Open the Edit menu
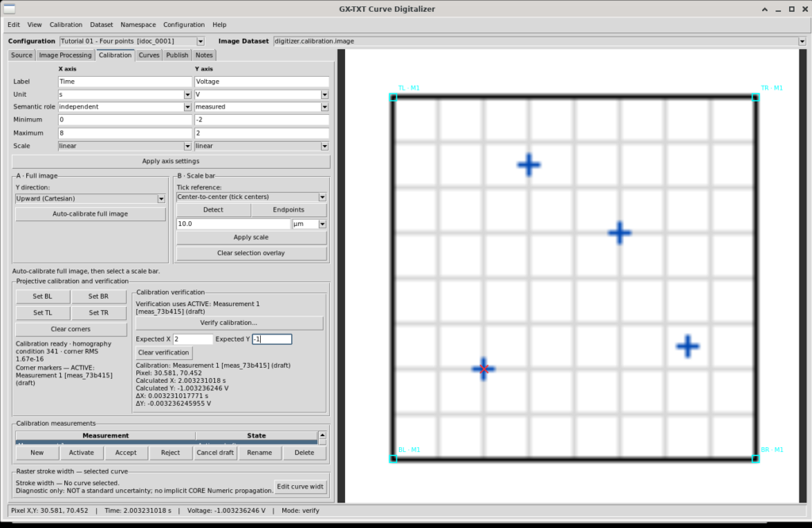 click(13, 25)
